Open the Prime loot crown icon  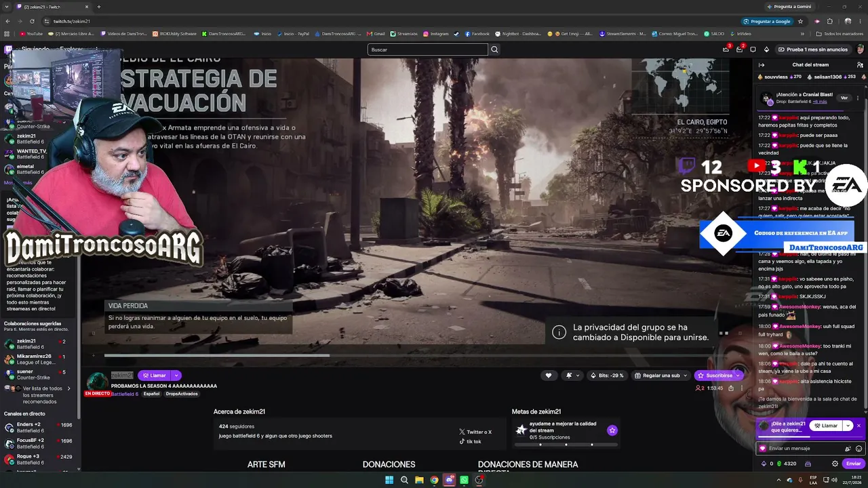pos(726,49)
